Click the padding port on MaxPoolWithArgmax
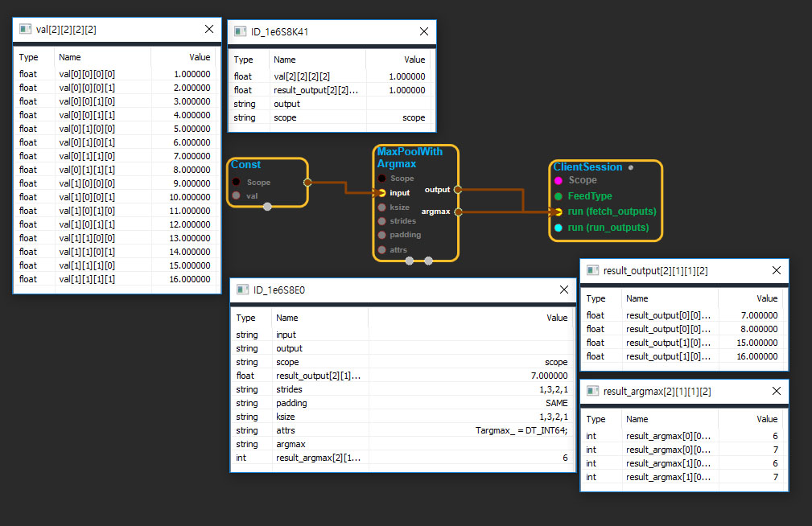The image size is (812, 526). (x=381, y=235)
